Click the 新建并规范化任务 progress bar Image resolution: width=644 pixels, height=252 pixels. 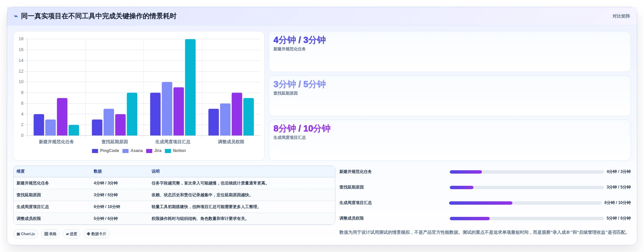point(527,172)
